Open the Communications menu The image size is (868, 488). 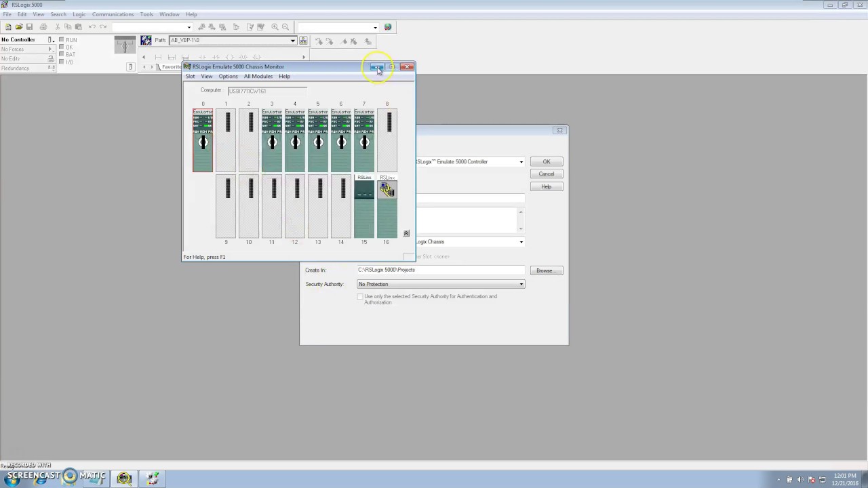[x=113, y=14]
